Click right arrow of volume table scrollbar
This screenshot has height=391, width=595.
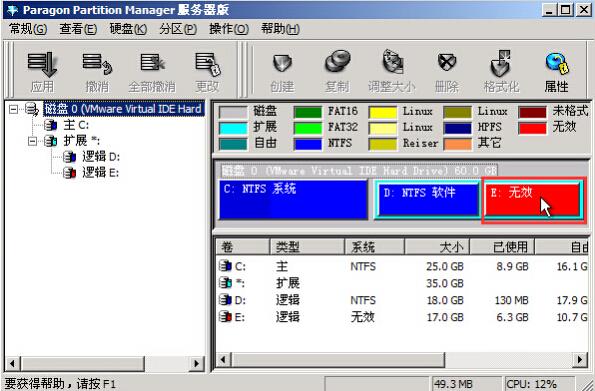pos(580,359)
